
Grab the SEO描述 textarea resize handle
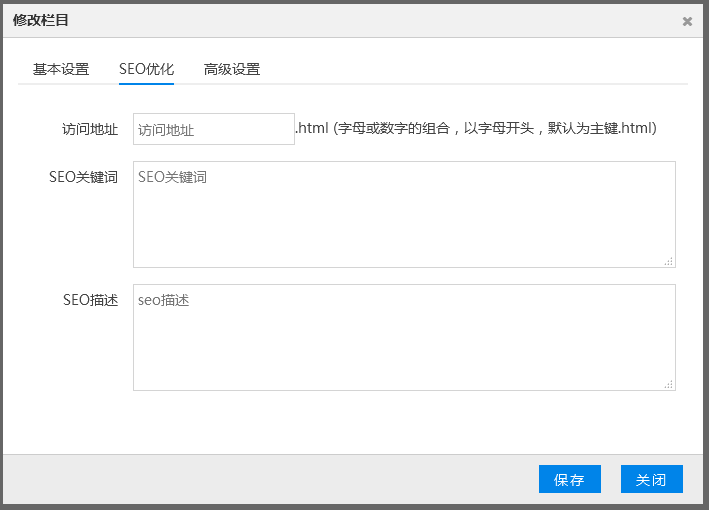click(669, 384)
